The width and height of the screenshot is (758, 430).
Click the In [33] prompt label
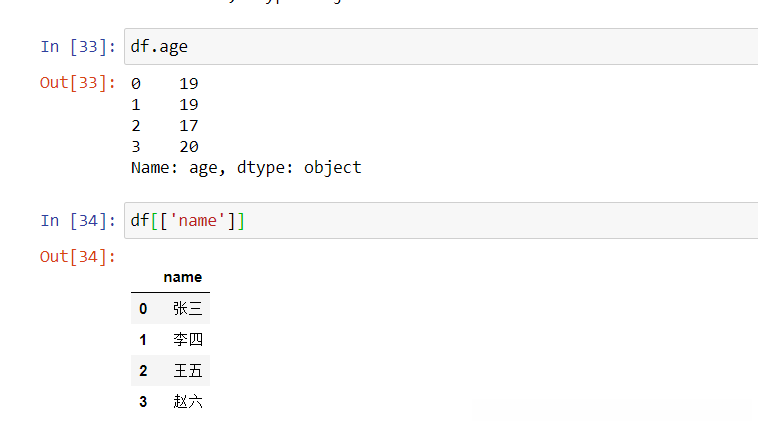pyautogui.click(x=78, y=46)
